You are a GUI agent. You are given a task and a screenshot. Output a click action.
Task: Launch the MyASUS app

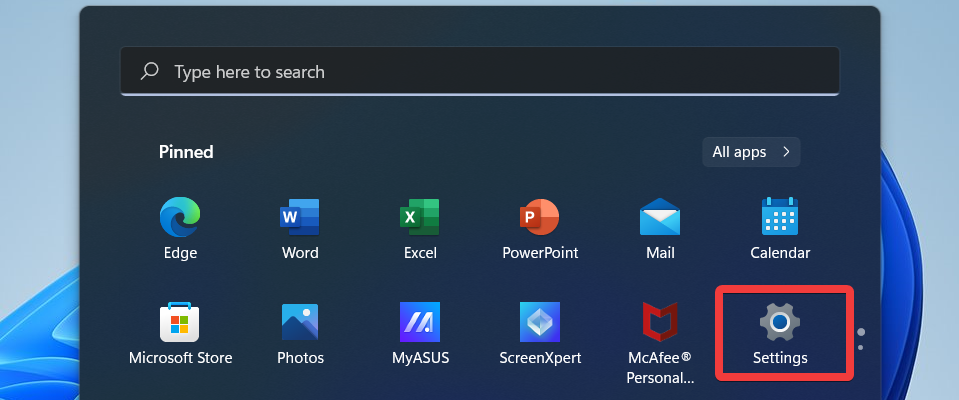tap(420, 333)
